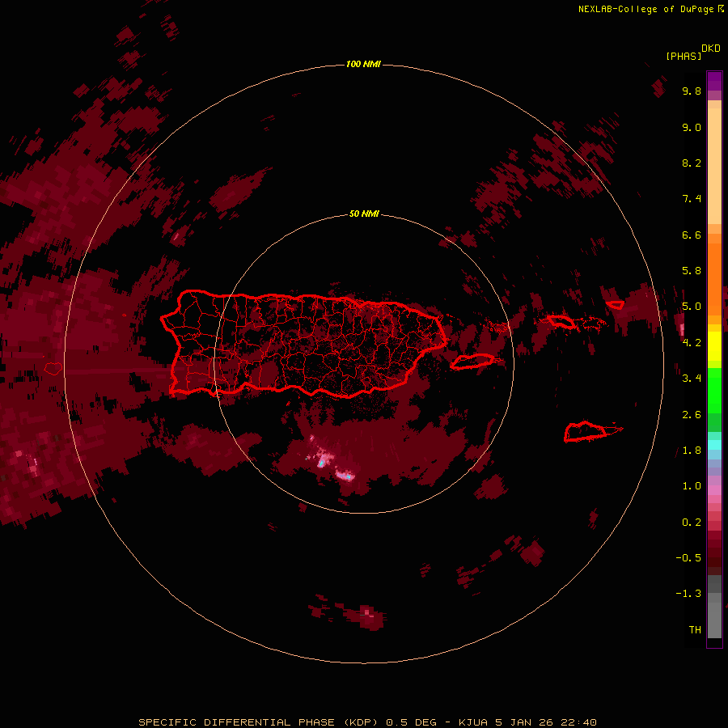Click the 50 NMI range ring label
The image size is (728, 728).
pyautogui.click(x=364, y=214)
